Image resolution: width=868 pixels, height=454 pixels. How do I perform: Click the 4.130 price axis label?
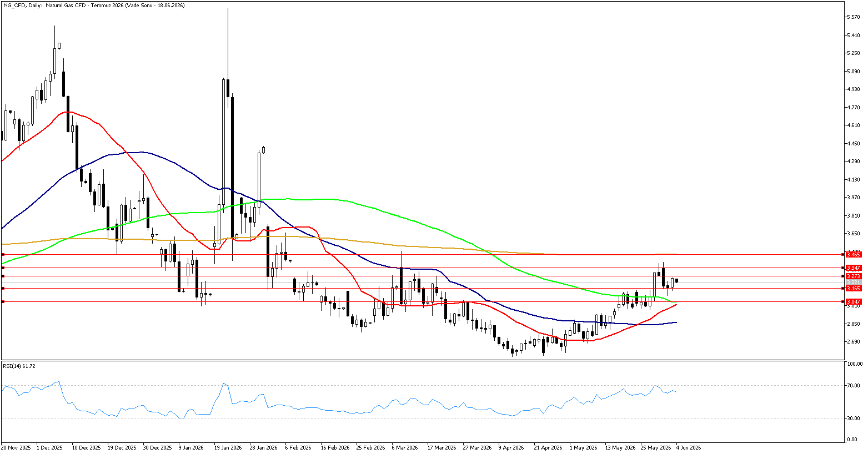pyautogui.click(x=854, y=180)
